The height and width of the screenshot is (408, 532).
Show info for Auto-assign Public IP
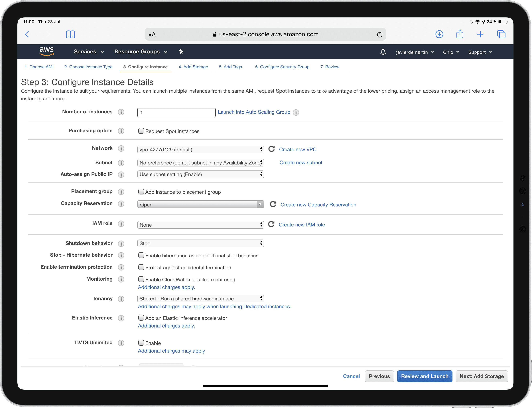coord(121,175)
